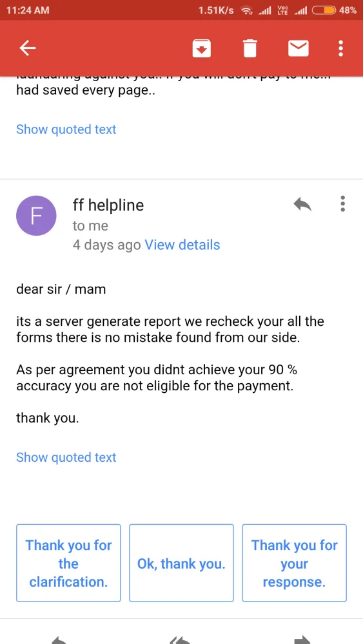Show quoted text in upper message
This screenshot has height=644, width=363.
(66, 129)
